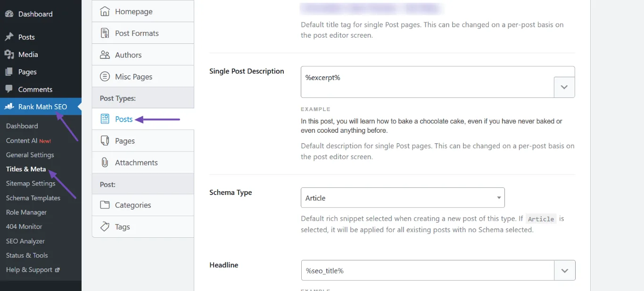Open the Schema Type Article dropdown

pos(403,198)
